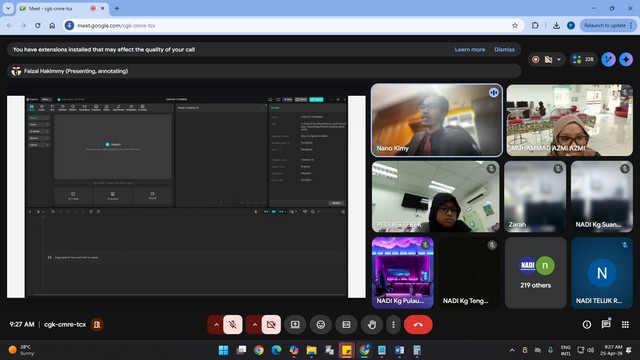Open the Gemini sparkle icon
This screenshot has height=360, width=640.
626,60
